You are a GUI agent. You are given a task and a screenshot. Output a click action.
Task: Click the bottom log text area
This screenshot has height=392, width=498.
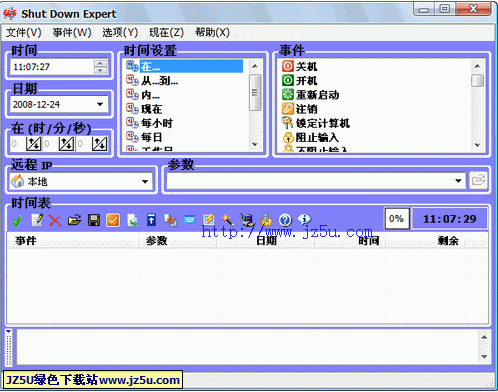point(248,347)
